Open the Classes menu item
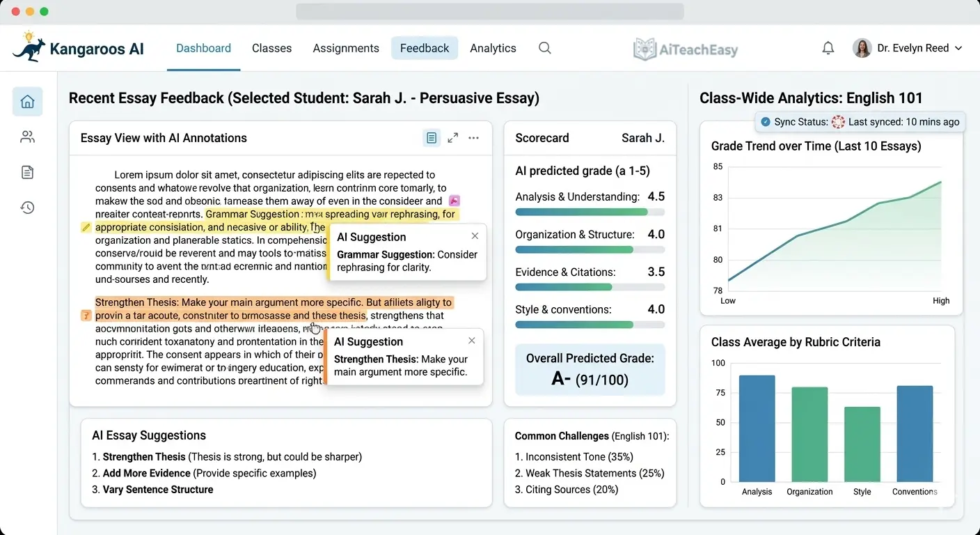Screen dimensions: 980x535 point(271,47)
